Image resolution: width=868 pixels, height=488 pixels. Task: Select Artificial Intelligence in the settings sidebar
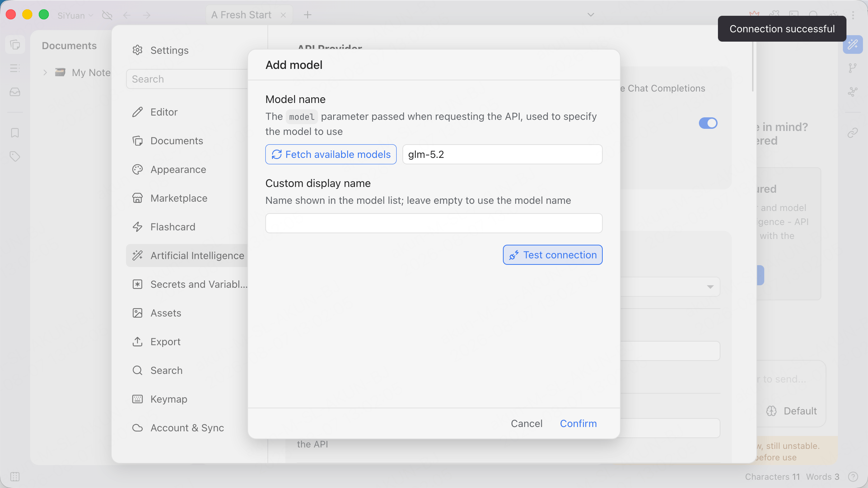coord(187,255)
